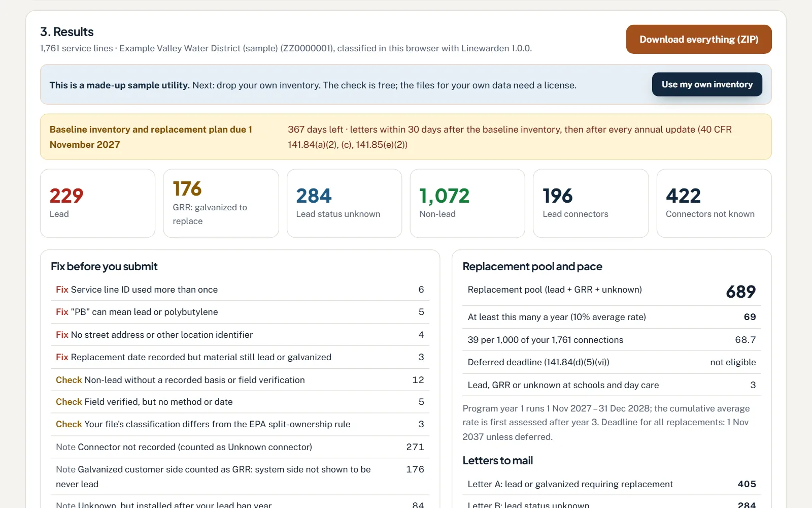Select the 284 Lead status unknown card
812x508 pixels.
(344, 203)
